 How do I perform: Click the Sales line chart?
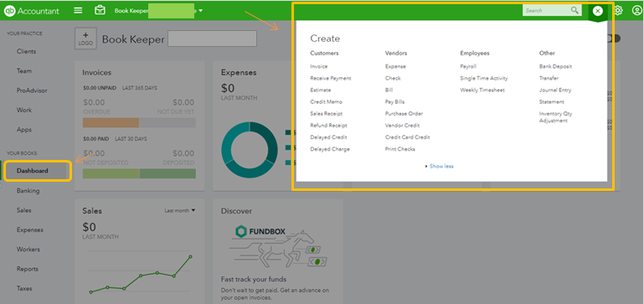click(x=141, y=275)
